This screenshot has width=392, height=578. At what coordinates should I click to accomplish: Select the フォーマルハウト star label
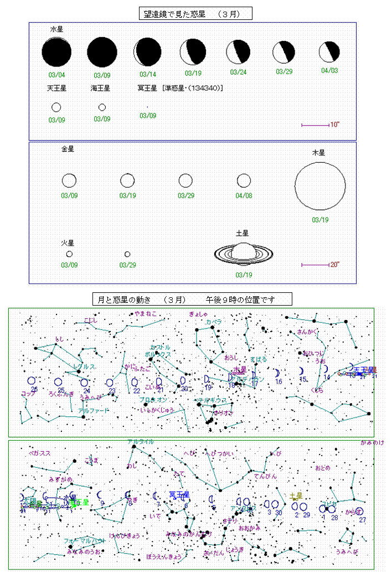coord(85,541)
